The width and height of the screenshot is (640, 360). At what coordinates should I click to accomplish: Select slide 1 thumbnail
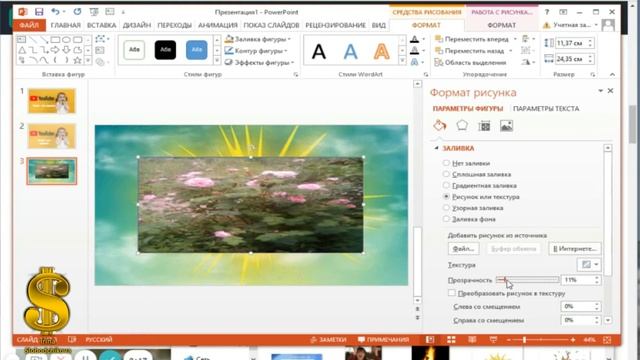click(52, 101)
